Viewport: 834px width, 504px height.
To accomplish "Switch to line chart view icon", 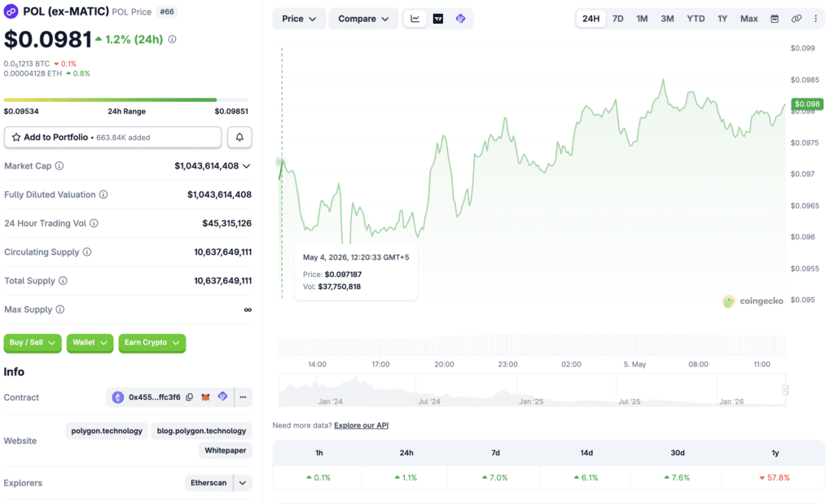I will click(x=415, y=19).
